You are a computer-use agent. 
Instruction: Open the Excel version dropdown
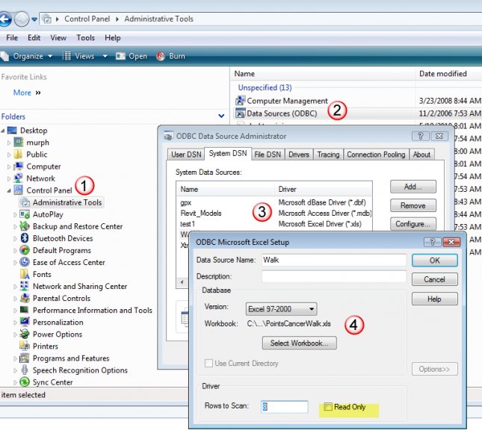(281, 309)
